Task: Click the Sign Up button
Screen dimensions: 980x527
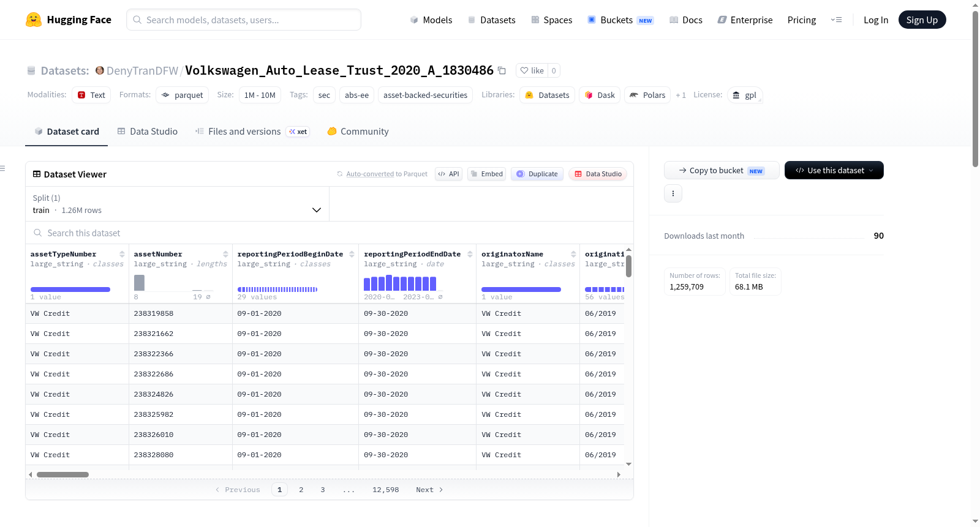Action: [922, 20]
